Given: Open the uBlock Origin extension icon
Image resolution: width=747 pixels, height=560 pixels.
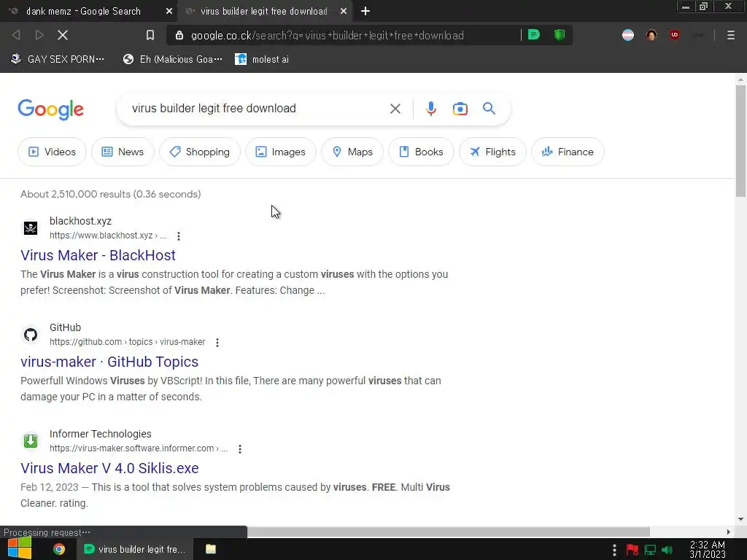Looking at the screenshot, I should pos(674,35).
